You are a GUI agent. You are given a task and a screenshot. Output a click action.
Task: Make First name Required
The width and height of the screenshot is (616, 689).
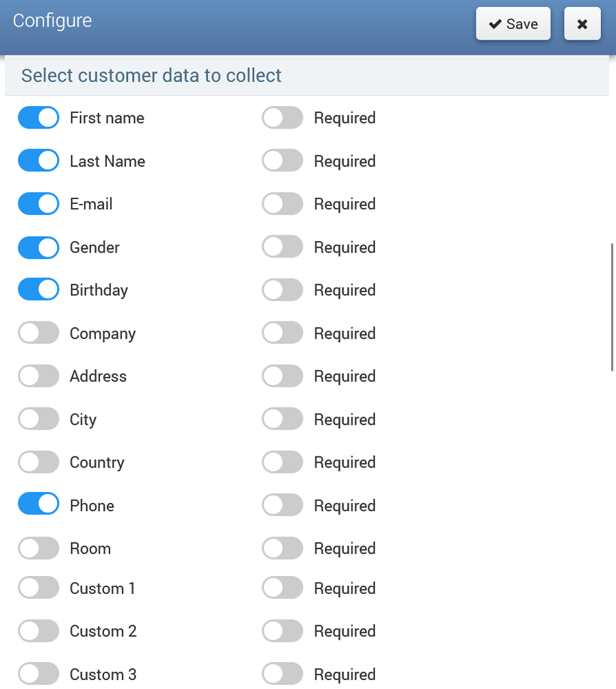(282, 118)
